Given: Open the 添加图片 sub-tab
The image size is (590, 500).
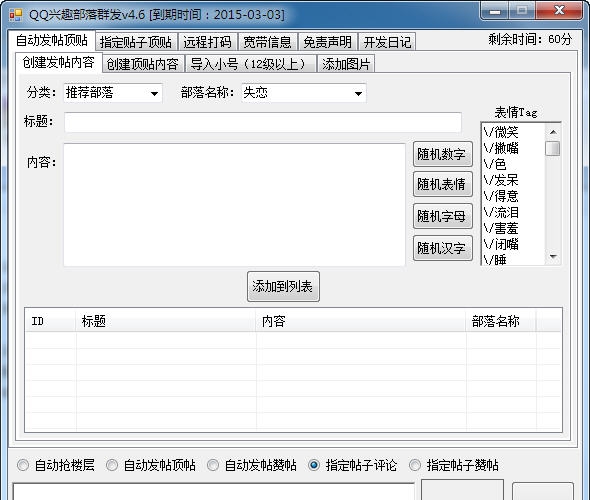Looking at the screenshot, I should pyautogui.click(x=346, y=64).
